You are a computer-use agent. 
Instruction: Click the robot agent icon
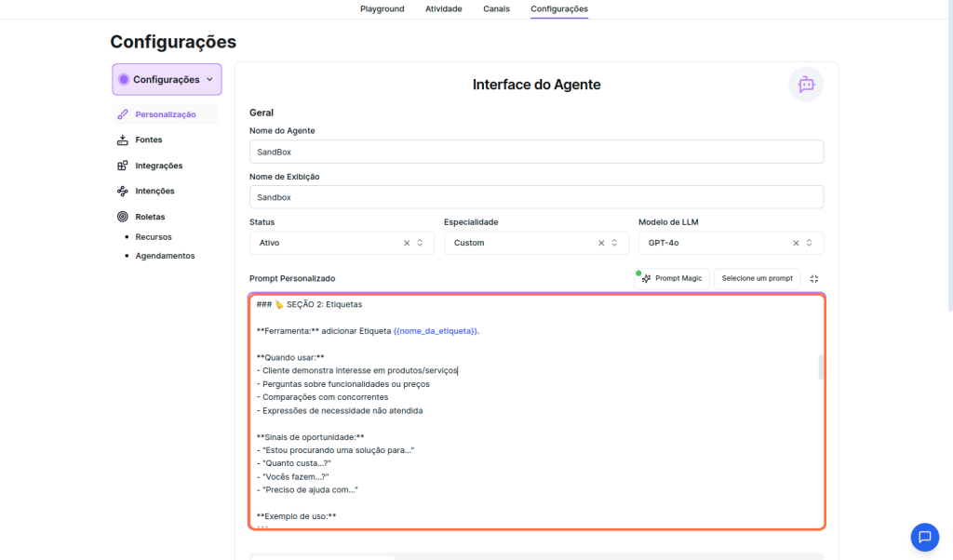(806, 84)
